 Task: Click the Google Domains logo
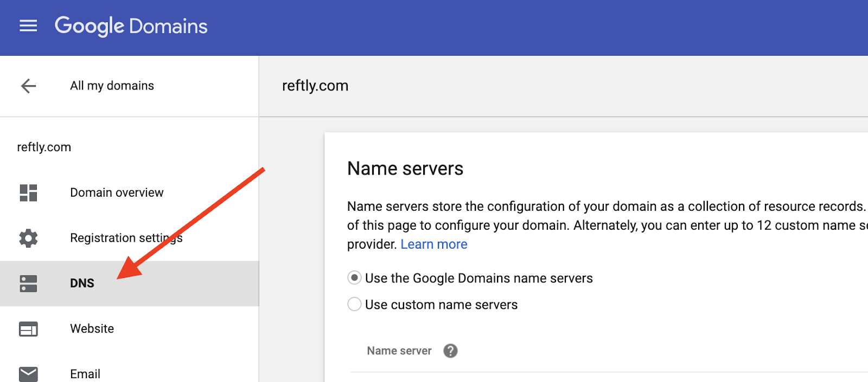pyautogui.click(x=131, y=26)
